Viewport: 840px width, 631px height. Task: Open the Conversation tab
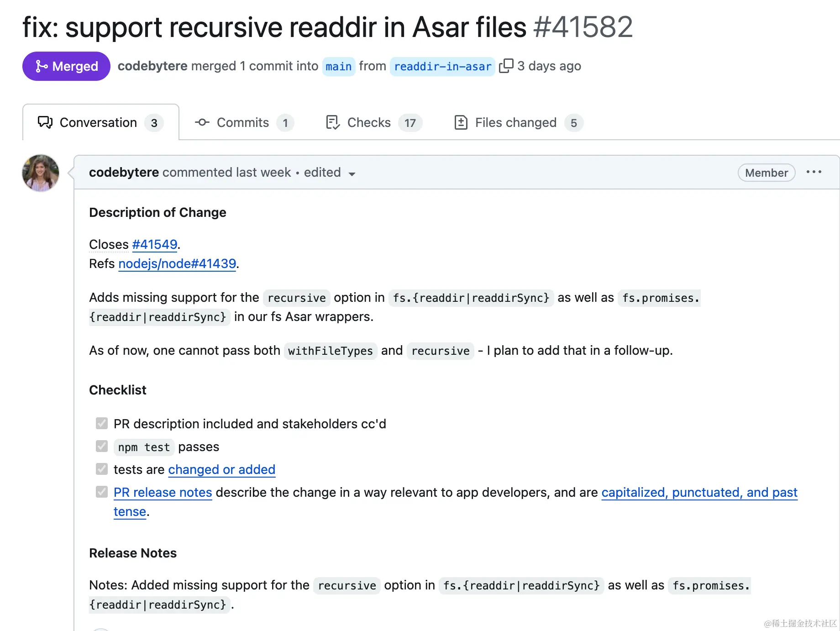click(x=101, y=122)
